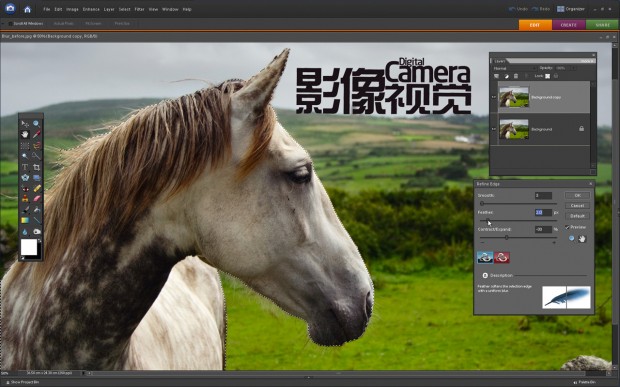
Task: Click the Organizer icon
Action: pos(560,9)
